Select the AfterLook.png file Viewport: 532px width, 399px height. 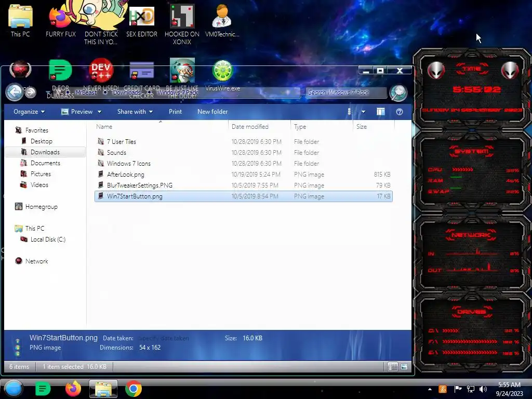244,175
